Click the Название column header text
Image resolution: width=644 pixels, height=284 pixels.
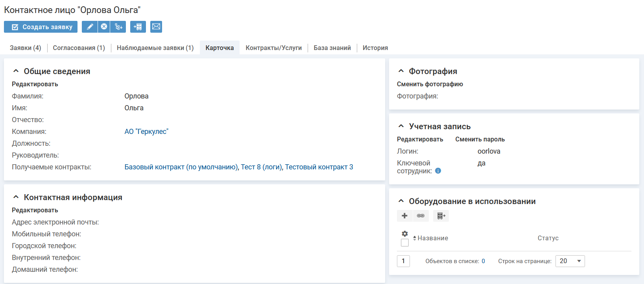click(433, 238)
